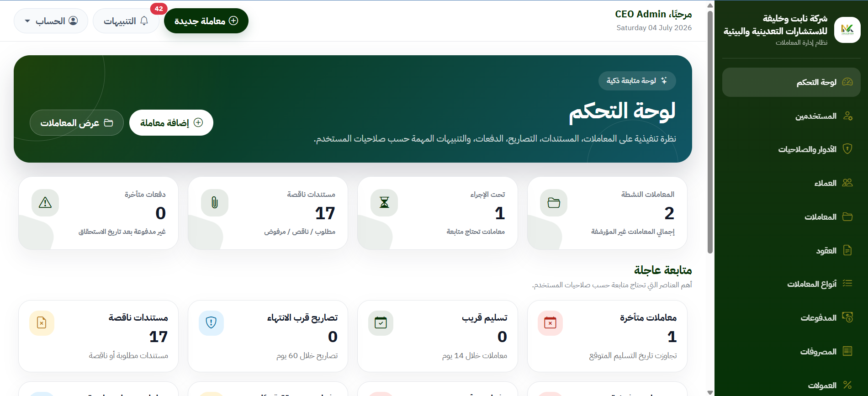Click the dashboard gauge icon beside لوحة التحكم
The height and width of the screenshot is (396, 868).
[x=847, y=82]
